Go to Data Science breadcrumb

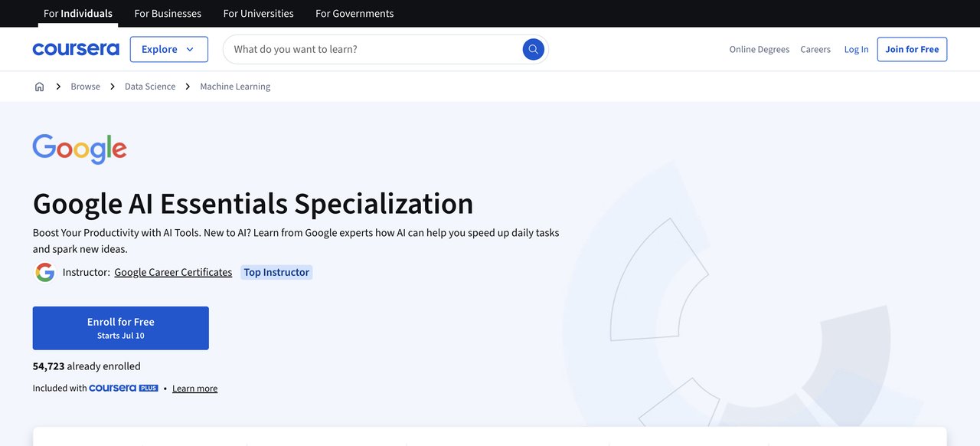point(150,87)
